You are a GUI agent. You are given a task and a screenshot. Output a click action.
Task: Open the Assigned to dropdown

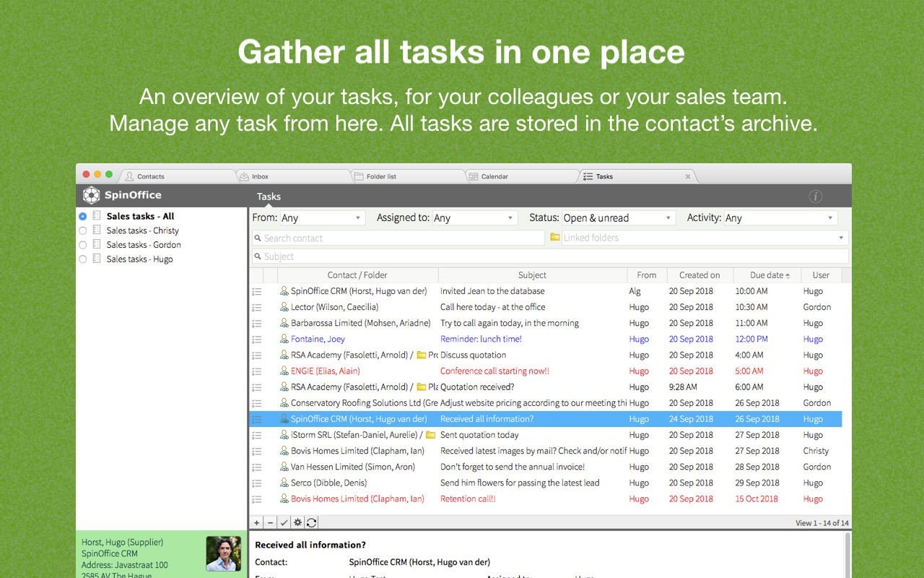[x=474, y=217]
